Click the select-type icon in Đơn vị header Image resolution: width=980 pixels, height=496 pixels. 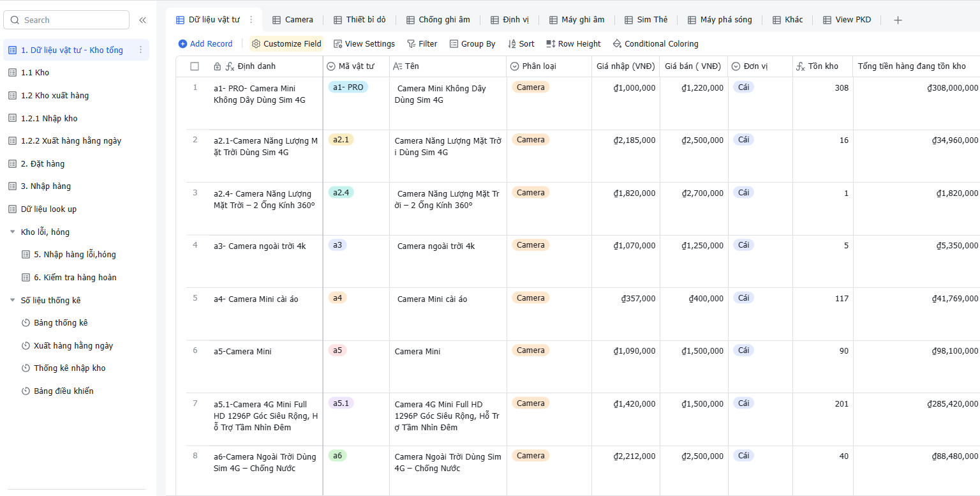[x=736, y=66]
